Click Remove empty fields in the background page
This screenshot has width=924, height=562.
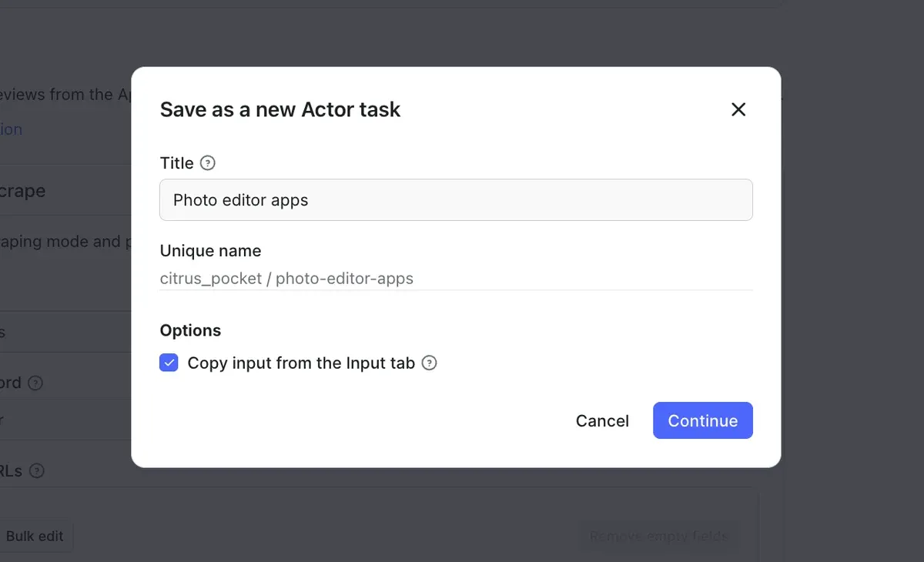(659, 536)
